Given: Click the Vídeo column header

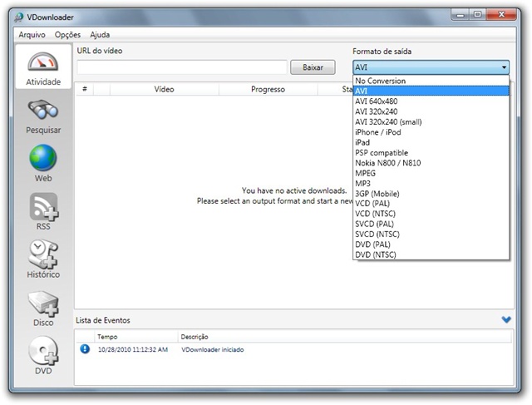Looking at the screenshot, I should [x=164, y=89].
